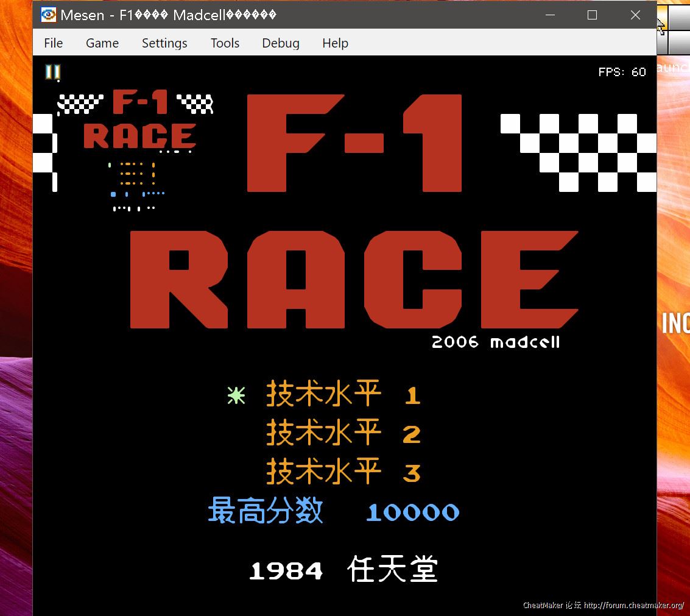Screen dimensions: 690x616
Task: Click the Mesen app icon in title bar
Action: [48, 15]
